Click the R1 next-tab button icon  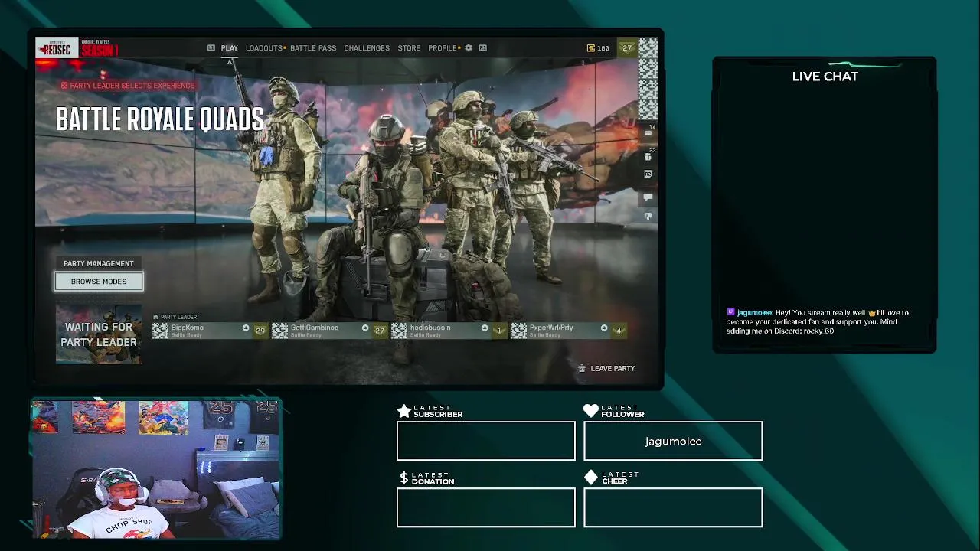click(x=482, y=48)
